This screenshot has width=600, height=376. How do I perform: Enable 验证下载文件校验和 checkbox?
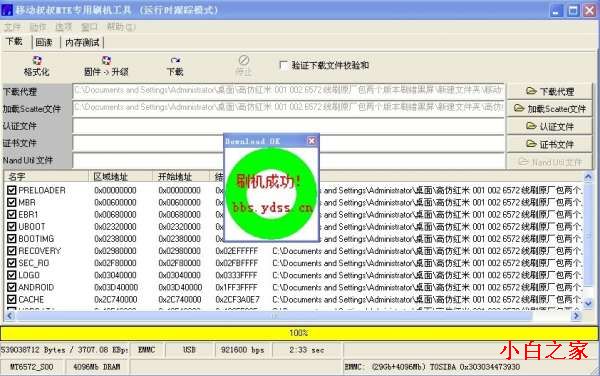284,65
